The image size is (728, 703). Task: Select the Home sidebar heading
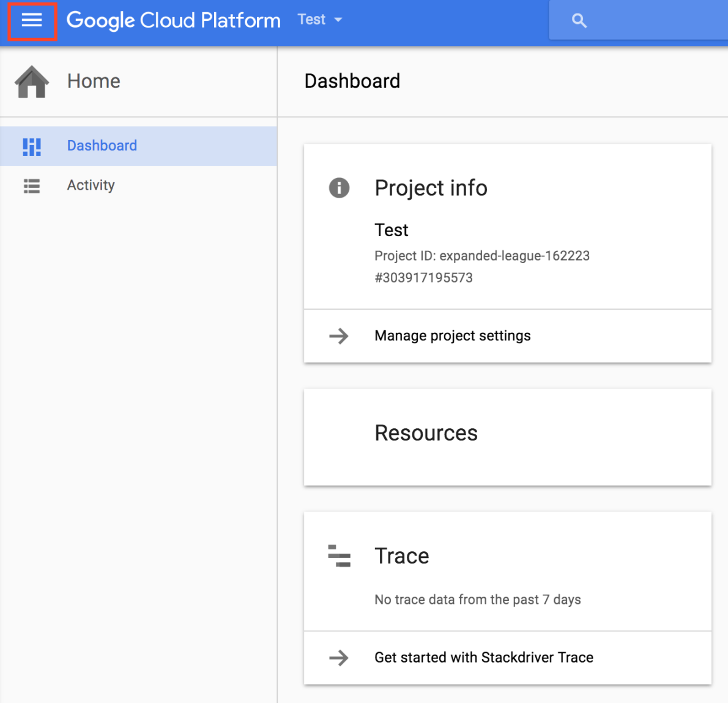click(x=94, y=81)
